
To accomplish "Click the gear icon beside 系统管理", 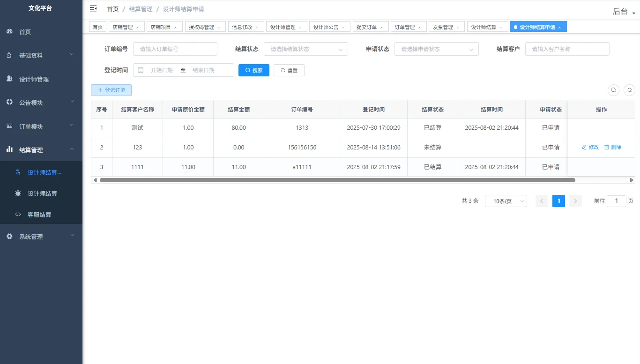I will [x=9, y=236].
